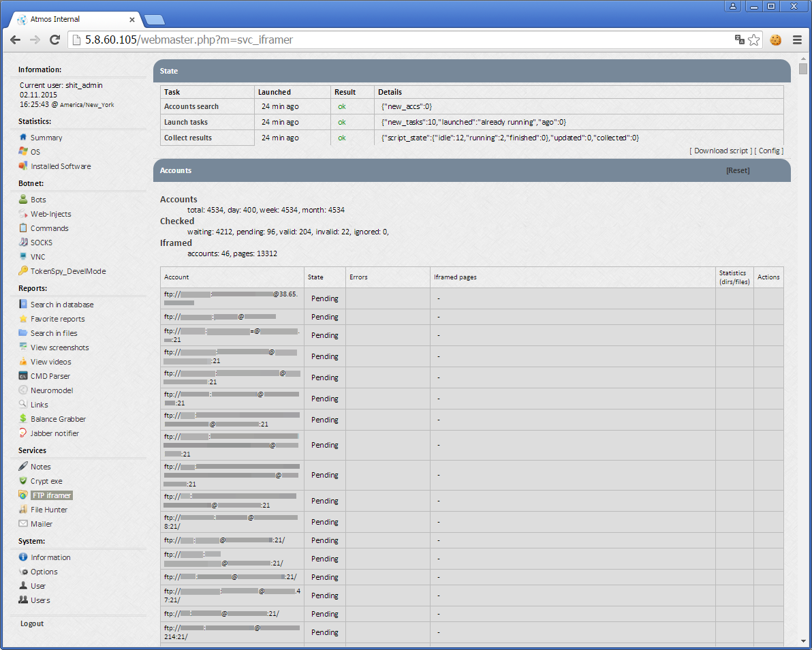Image resolution: width=812 pixels, height=650 pixels.
Task: Click the Atmos Internal browser tab
Action: 74,19
